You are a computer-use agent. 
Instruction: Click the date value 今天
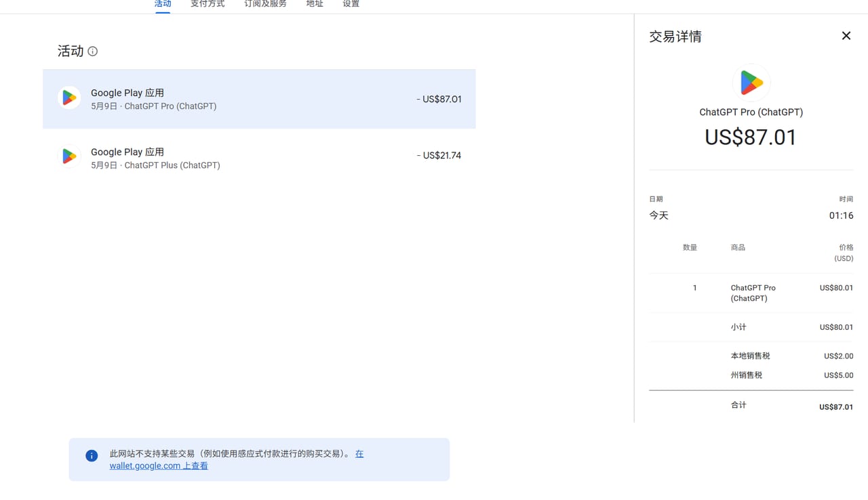click(x=659, y=215)
